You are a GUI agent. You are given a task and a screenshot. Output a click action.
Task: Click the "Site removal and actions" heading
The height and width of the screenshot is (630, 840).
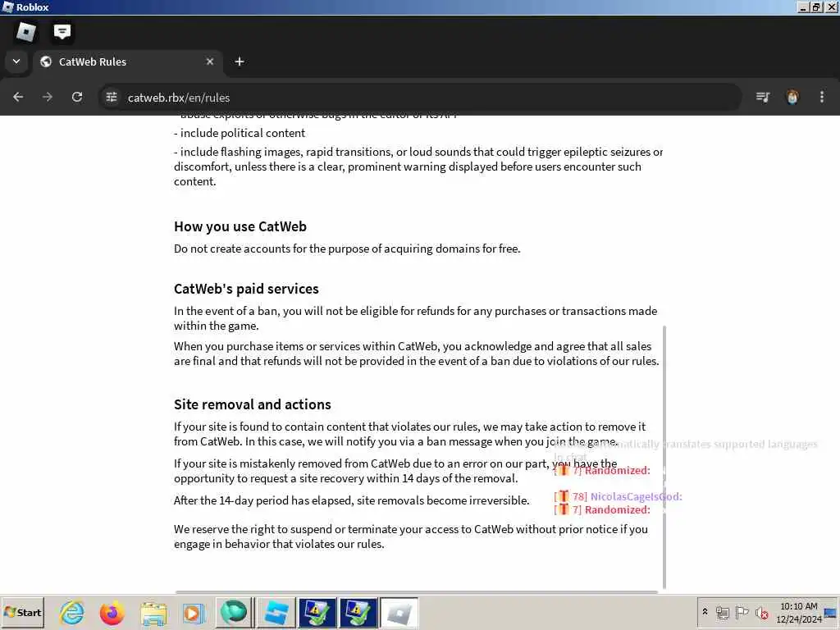click(x=253, y=404)
